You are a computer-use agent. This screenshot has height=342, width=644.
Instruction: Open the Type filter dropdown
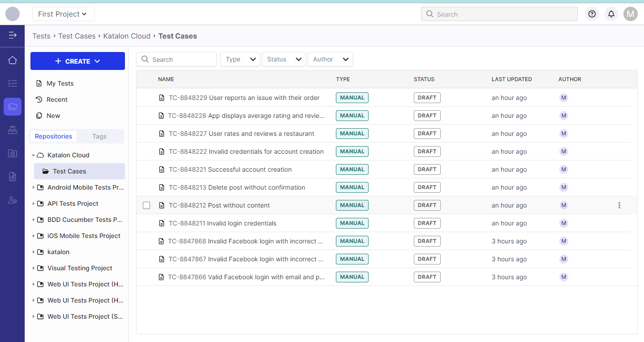(240, 59)
